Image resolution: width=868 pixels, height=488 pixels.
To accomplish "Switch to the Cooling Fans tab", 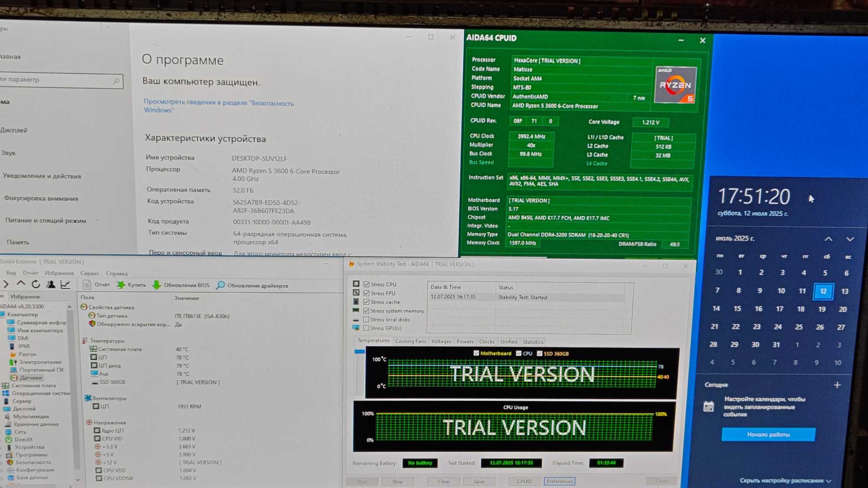I will 411,341.
